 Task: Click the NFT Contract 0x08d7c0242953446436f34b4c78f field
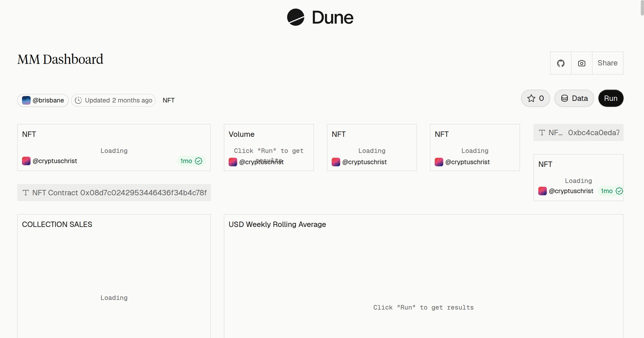pyautogui.click(x=114, y=193)
